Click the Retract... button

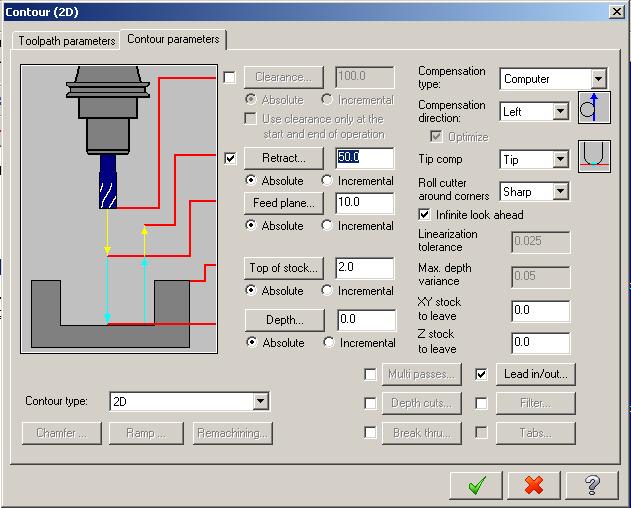(284, 158)
